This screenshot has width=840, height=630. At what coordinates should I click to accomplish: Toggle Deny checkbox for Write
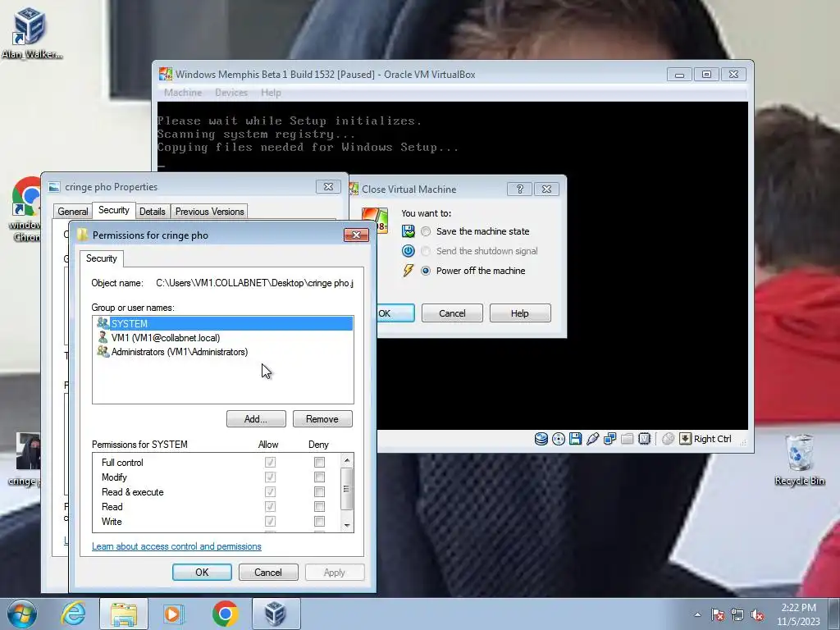319,521
